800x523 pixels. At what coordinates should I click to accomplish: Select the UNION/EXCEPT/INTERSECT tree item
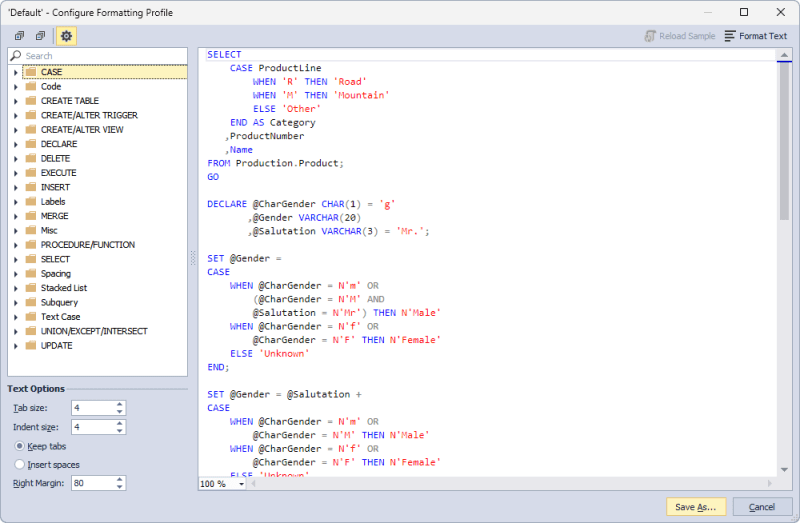pyautogui.click(x=94, y=331)
